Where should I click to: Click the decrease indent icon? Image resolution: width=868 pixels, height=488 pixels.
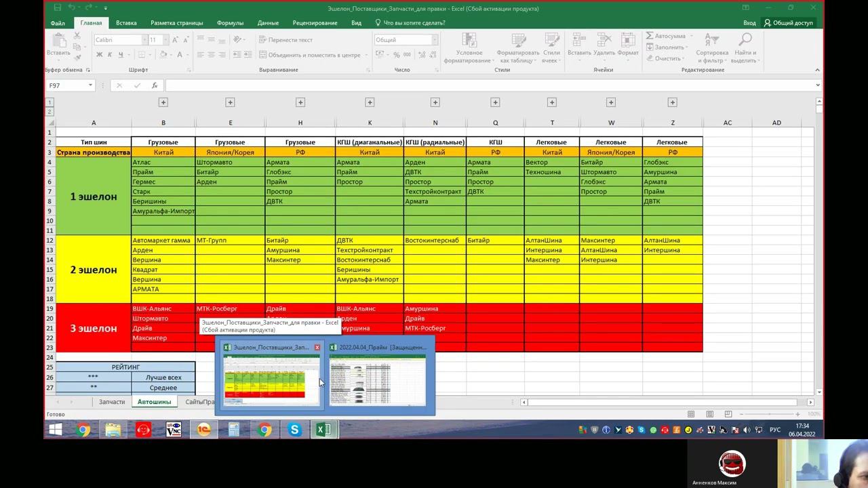pos(238,55)
